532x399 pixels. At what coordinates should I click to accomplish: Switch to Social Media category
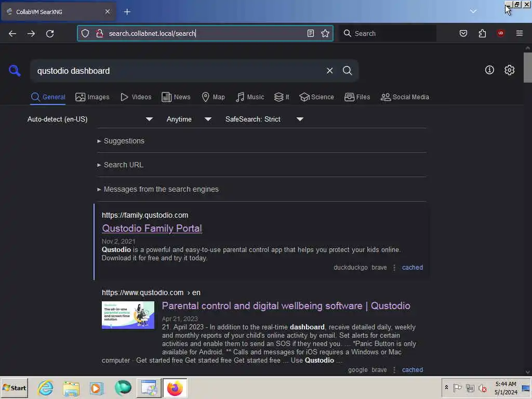coord(405,97)
